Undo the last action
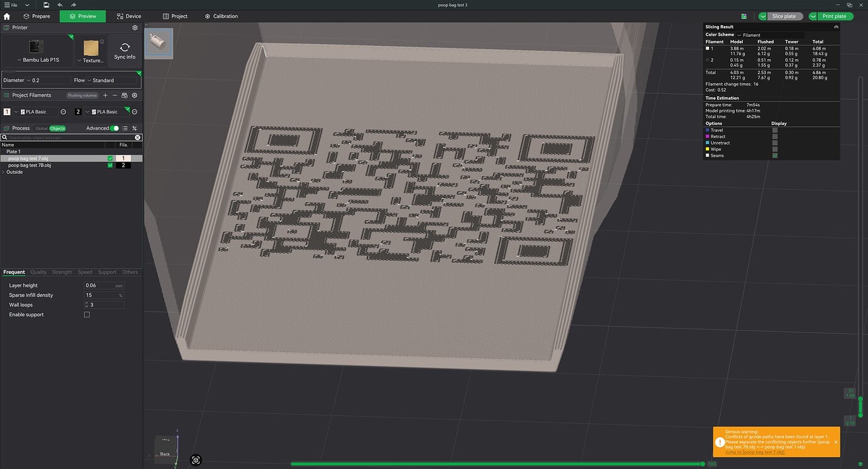This screenshot has width=868, height=469. coord(60,4)
